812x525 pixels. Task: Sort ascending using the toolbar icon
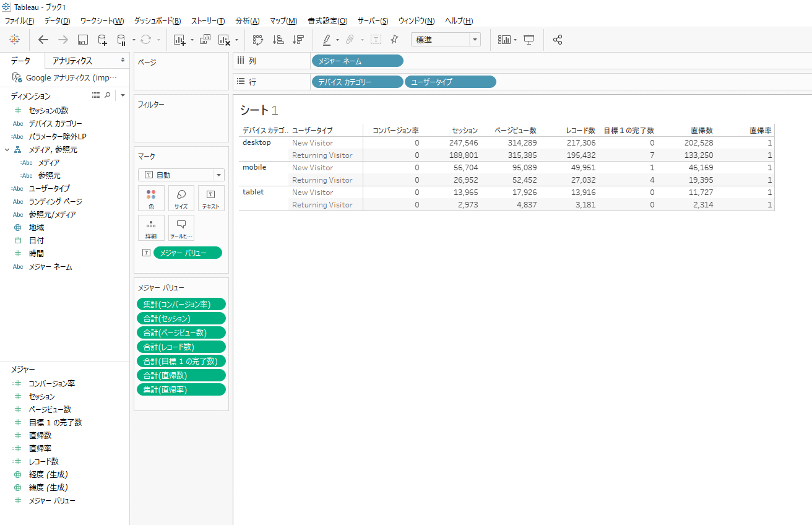click(279, 40)
